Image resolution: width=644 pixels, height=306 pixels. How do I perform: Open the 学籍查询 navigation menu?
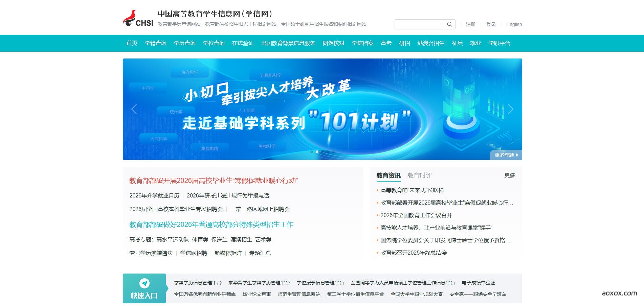(155, 43)
